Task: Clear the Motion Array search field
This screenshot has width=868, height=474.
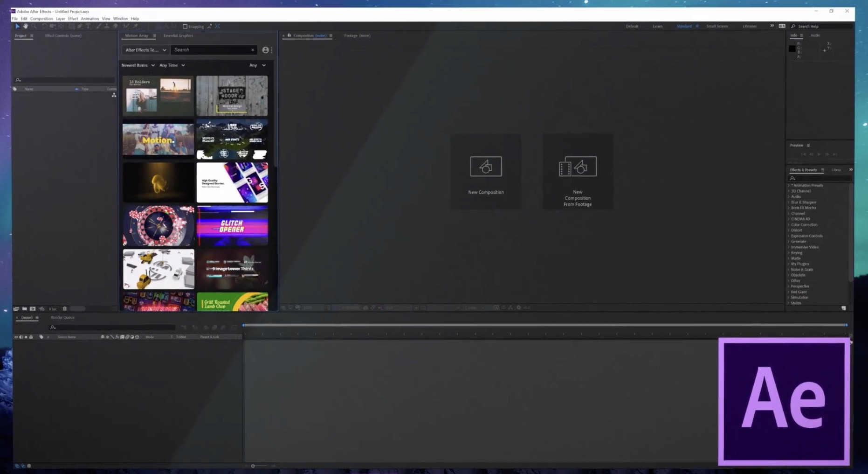Action: 253,50
